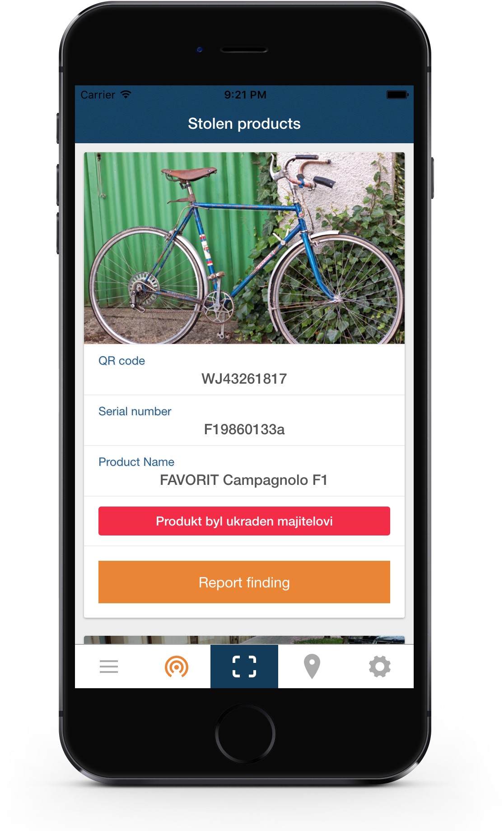Click the Report finding button
This screenshot has width=504, height=831.
click(244, 582)
